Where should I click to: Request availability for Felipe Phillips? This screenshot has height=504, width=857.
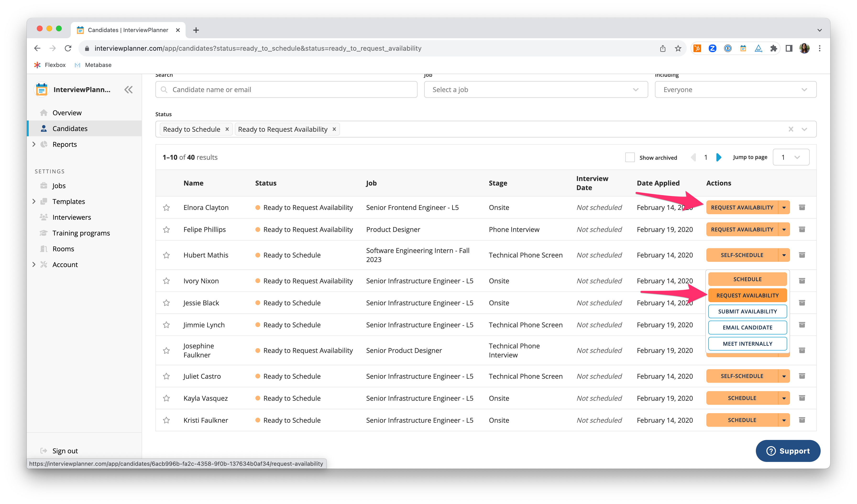point(742,230)
